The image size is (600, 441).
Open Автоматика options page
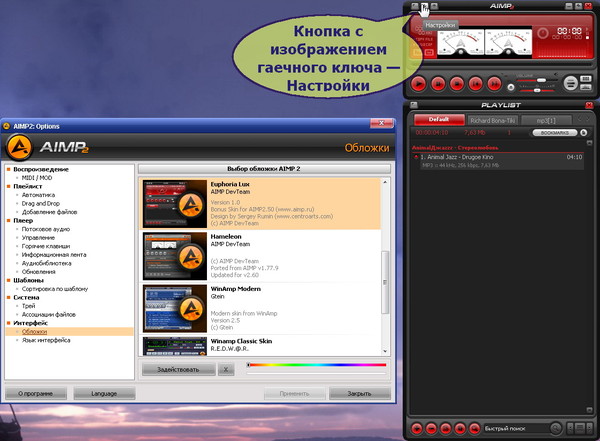(38, 195)
